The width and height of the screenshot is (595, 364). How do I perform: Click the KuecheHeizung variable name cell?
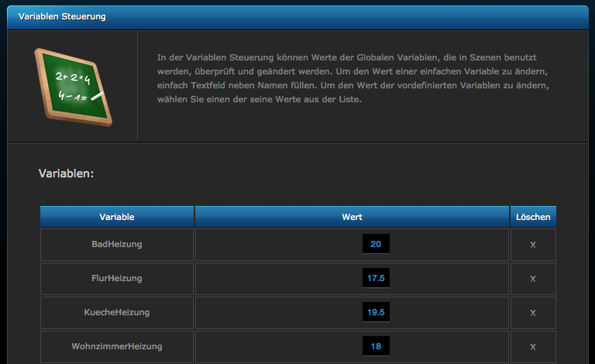(117, 313)
